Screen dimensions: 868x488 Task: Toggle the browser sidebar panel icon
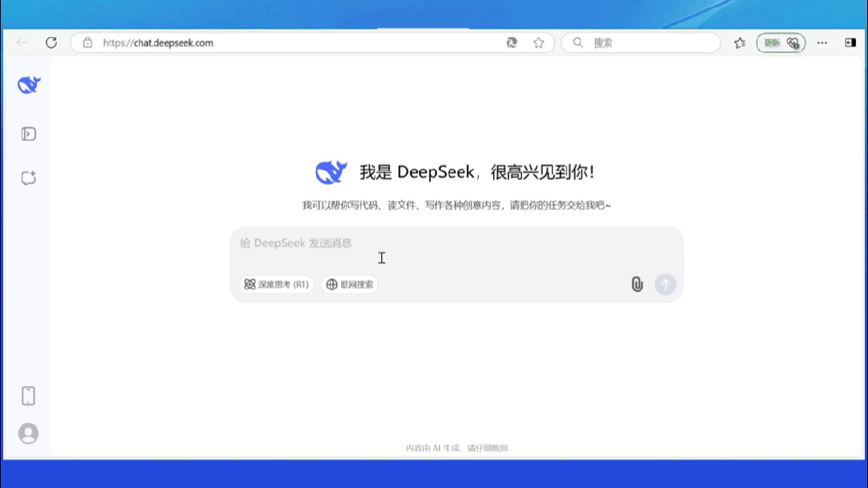click(x=850, y=43)
